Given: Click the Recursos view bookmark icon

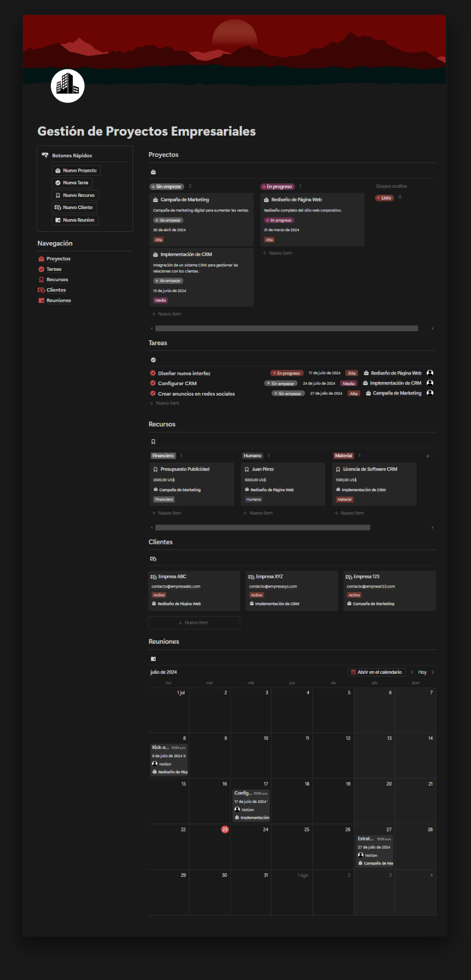Looking at the screenshot, I should [x=153, y=442].
